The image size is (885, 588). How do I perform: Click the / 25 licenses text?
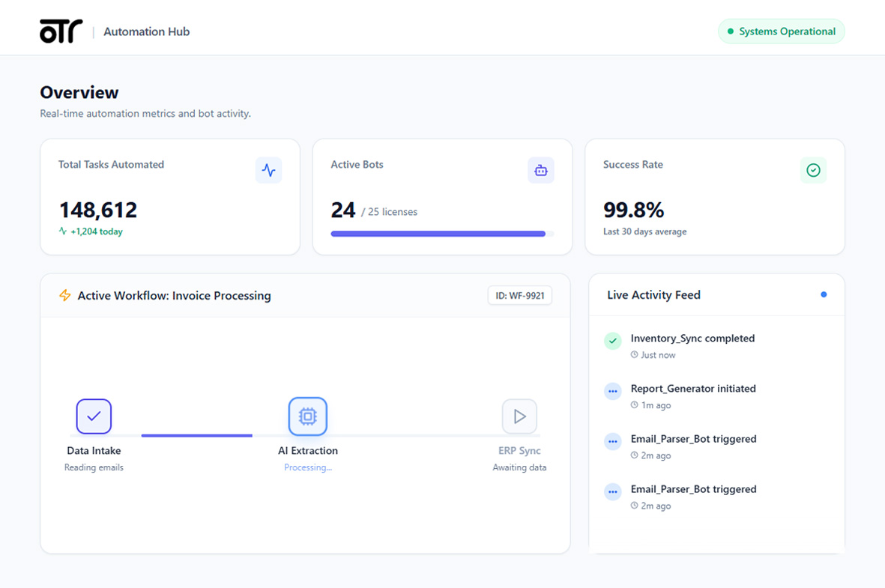(390, 212)
